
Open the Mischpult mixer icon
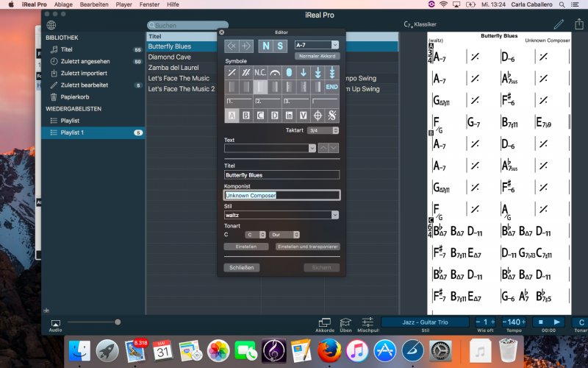tap(367, 322)
